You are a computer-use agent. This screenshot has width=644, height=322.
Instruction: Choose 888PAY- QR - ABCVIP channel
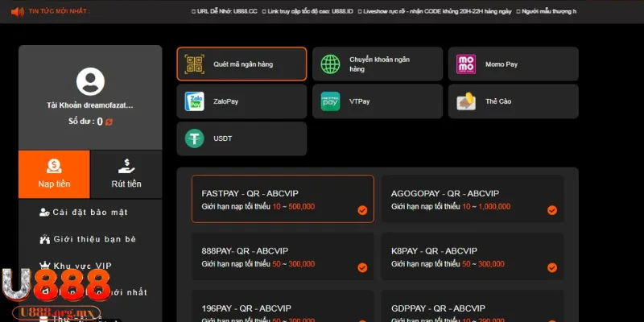pos(283,257)
